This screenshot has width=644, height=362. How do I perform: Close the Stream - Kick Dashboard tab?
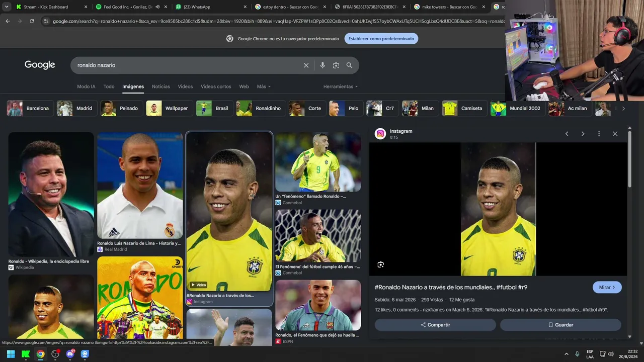tap(86, 7)
